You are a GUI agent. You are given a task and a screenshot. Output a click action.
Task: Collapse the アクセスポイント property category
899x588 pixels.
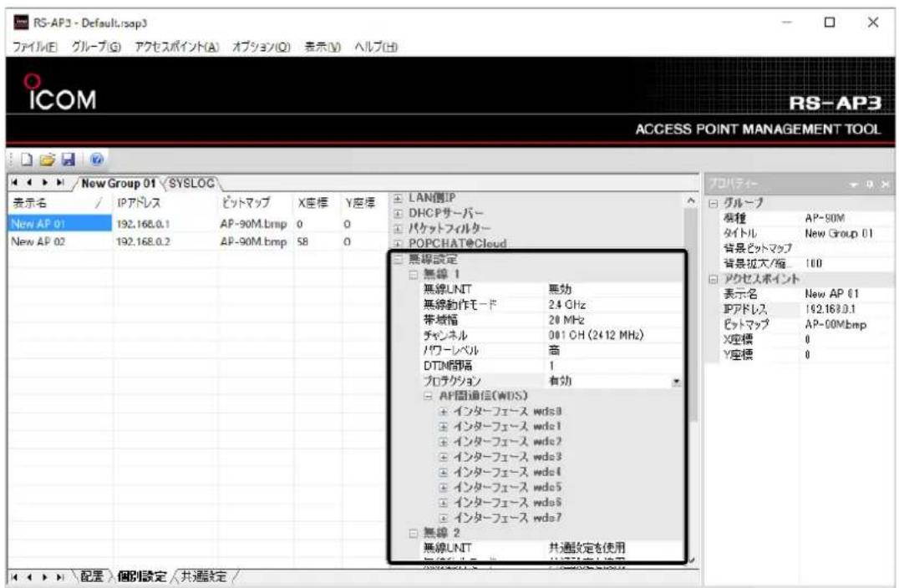[x=714, y=280]
